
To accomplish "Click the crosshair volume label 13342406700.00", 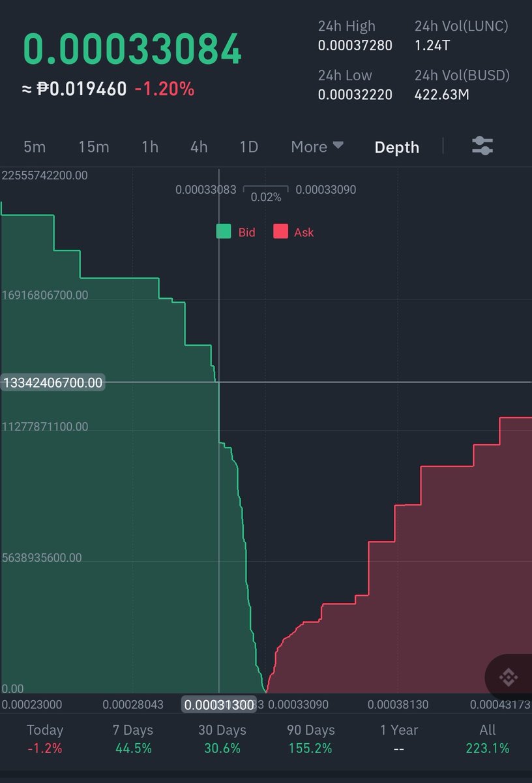I will pyautogui.click(x=53, y=382).
